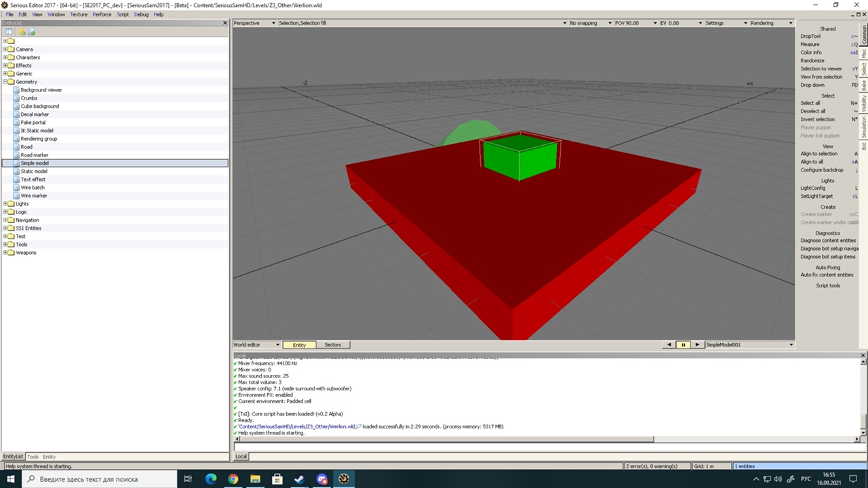Image resolution: width=868 pixels, height=488 pixels.
Task: Open the World editor mode dropdown
Action: 256,345
